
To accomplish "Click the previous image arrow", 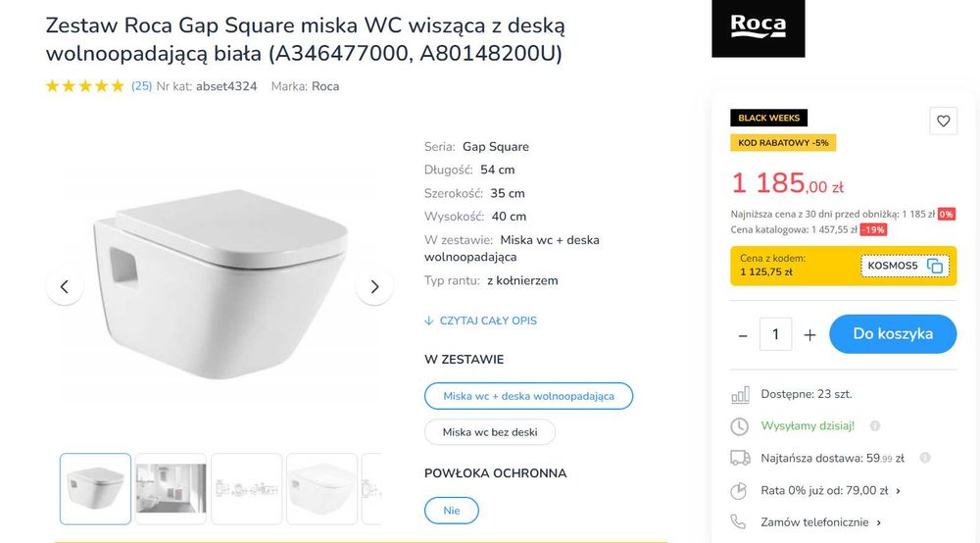I will point(65,287).
